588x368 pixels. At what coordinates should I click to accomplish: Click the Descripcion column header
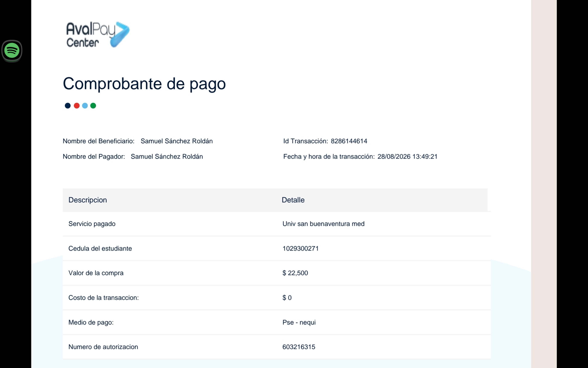[88, 200]
